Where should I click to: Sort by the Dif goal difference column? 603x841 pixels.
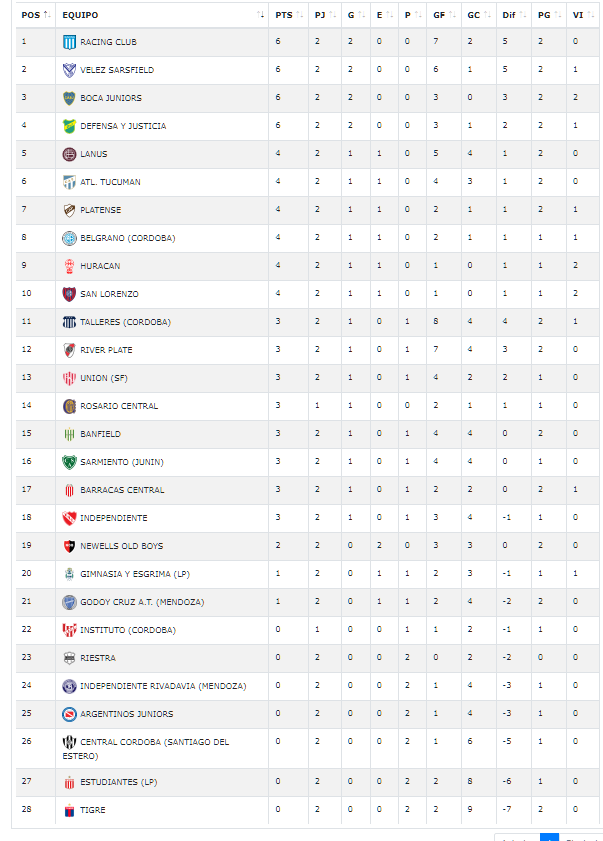pyautogui.click(x=514, y=15)
